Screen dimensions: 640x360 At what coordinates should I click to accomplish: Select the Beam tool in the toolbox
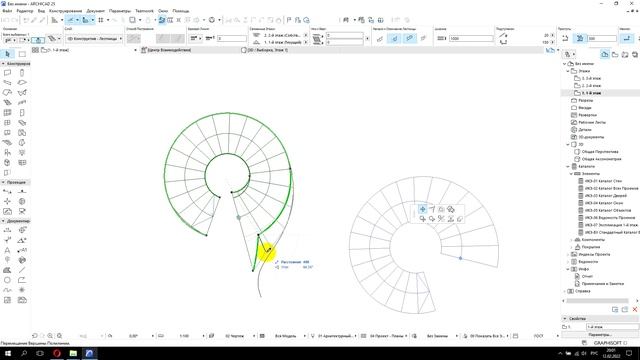click(x=7, y=83)
